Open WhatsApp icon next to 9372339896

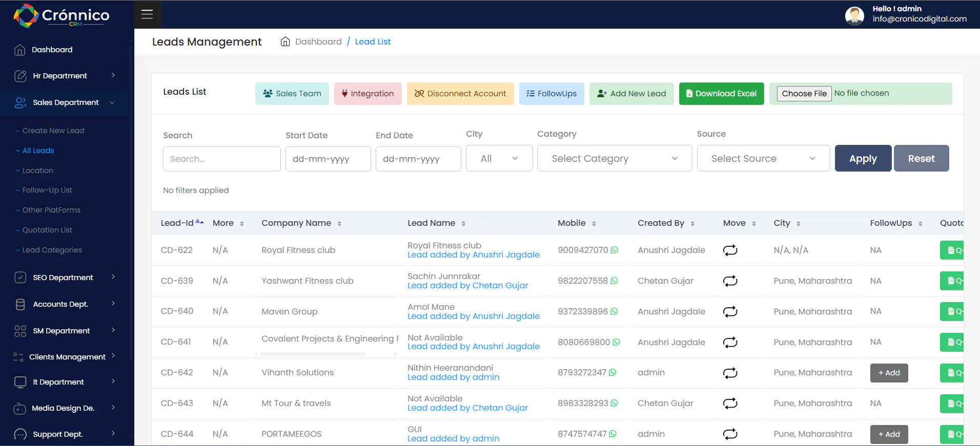(614, 311)
